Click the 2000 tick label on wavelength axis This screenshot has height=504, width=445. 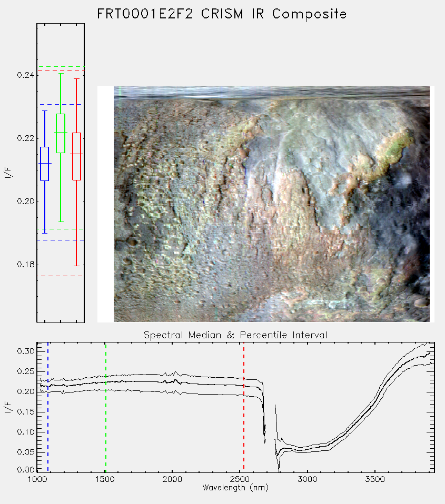click(x=172, y=479)
